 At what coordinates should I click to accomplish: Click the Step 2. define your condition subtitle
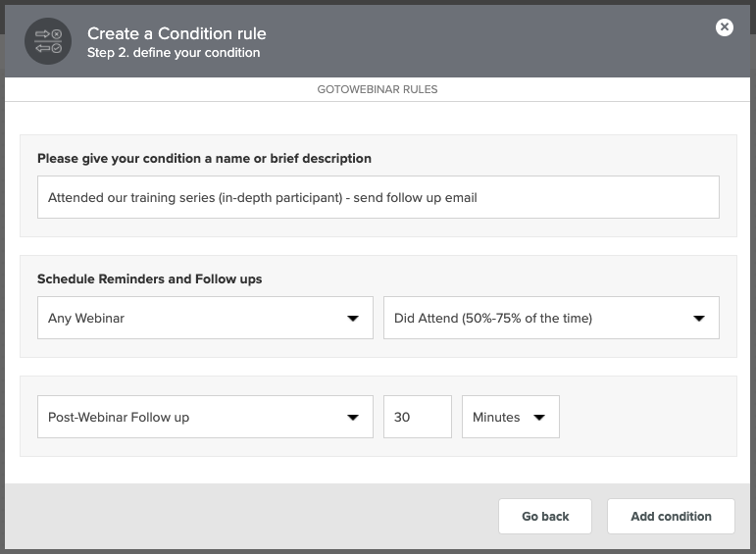174,53
